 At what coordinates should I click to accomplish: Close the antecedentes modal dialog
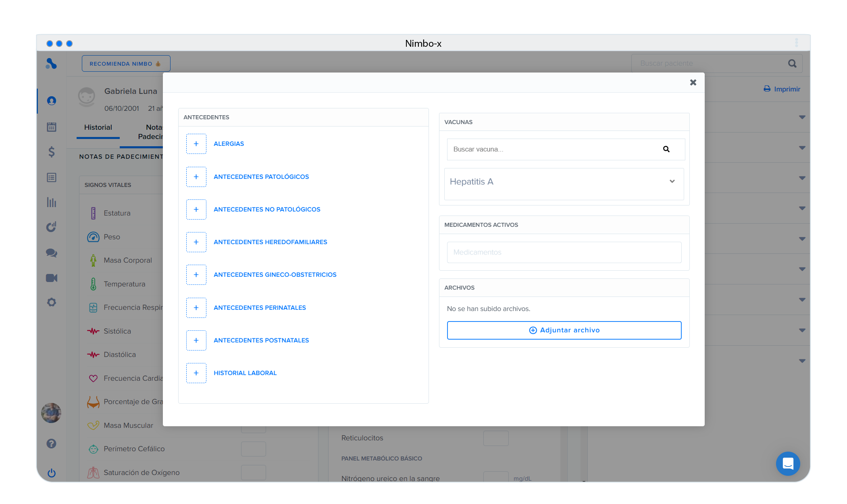coord(693,83)
